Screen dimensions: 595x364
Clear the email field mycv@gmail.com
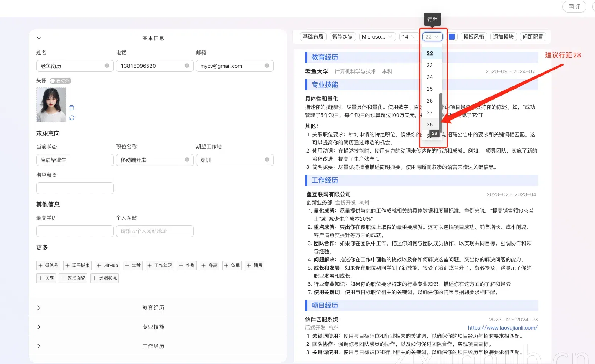point(267,66)
